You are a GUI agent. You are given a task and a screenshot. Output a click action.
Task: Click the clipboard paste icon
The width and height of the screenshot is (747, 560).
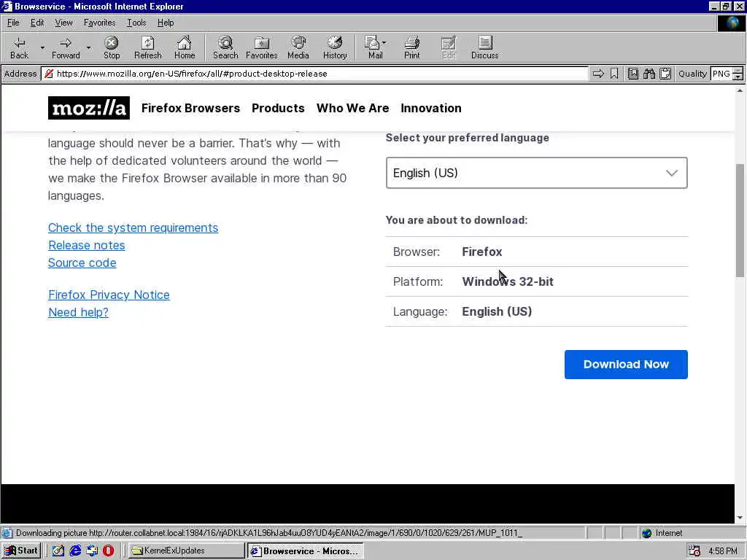point(665,74)
